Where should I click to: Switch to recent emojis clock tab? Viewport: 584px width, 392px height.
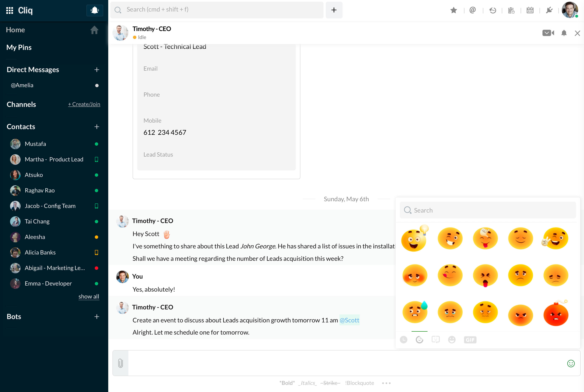(x=403, y=340)
